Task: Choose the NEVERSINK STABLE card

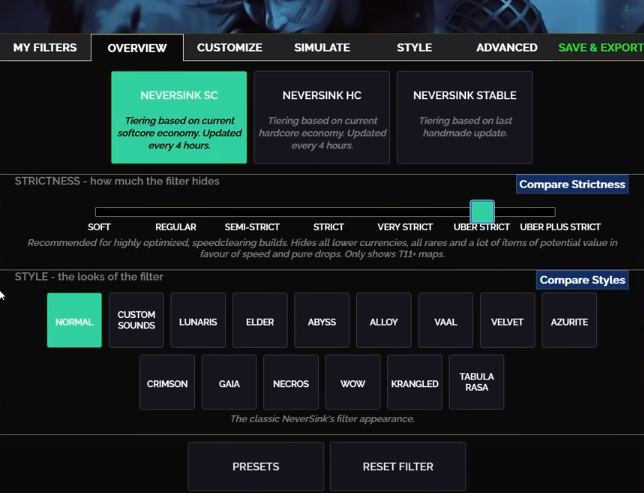Action: point(465,117)
